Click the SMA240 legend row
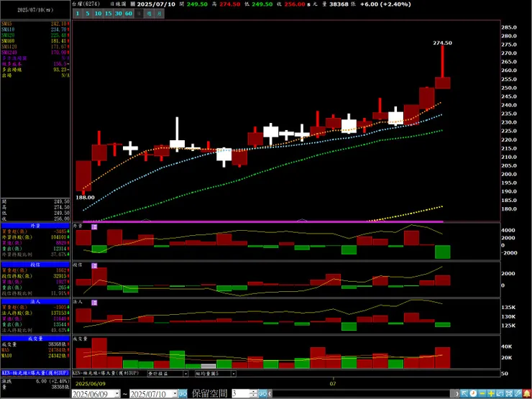Screen dimensions: 532x399 pos(35,52)
